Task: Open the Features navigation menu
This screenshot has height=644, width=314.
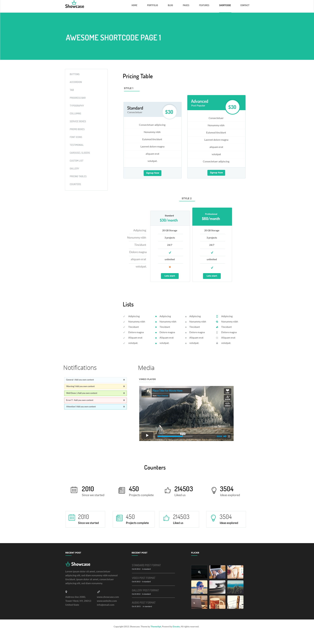Action: pos(204,5)
